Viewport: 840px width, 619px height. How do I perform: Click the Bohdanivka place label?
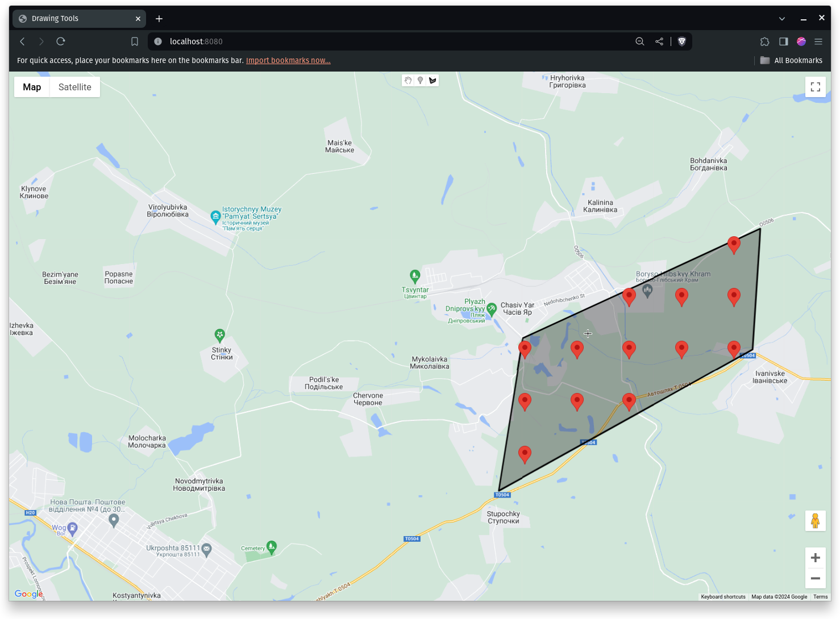pos(709,164)
